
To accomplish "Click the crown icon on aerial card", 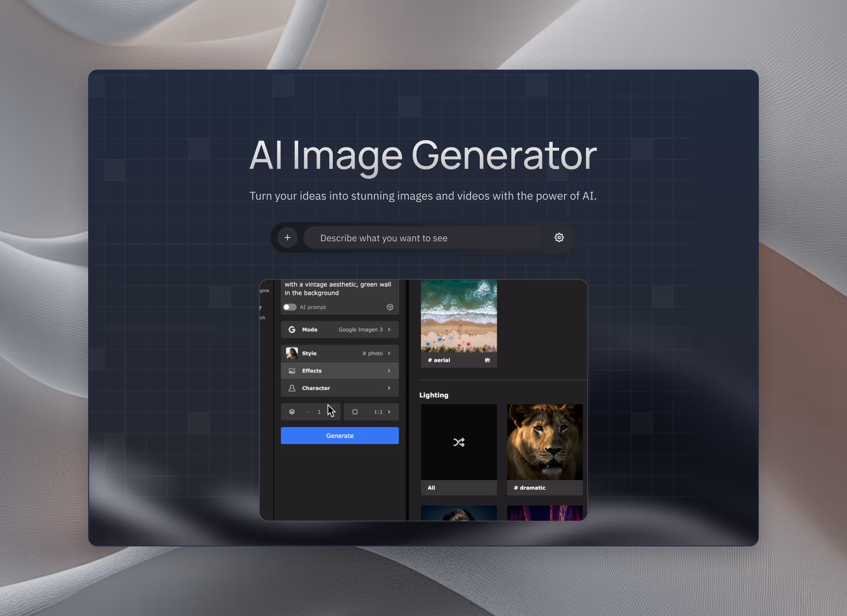I will (x=487, y=360).
